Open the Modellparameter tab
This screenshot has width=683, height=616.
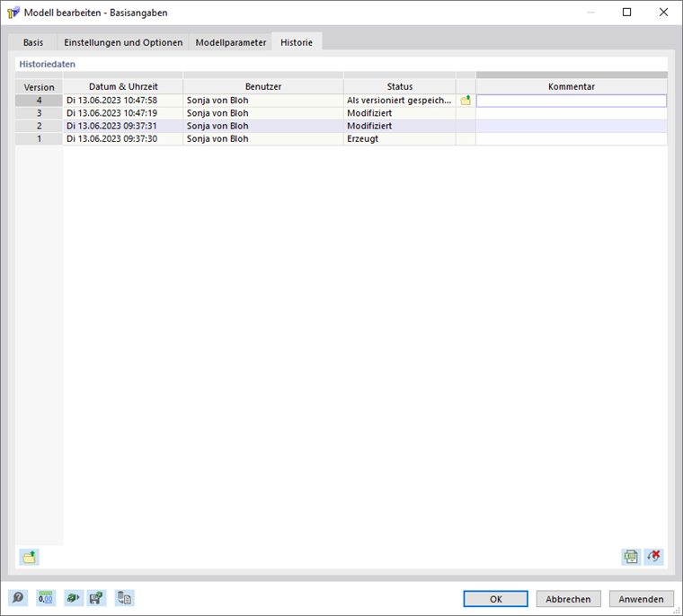231,42
